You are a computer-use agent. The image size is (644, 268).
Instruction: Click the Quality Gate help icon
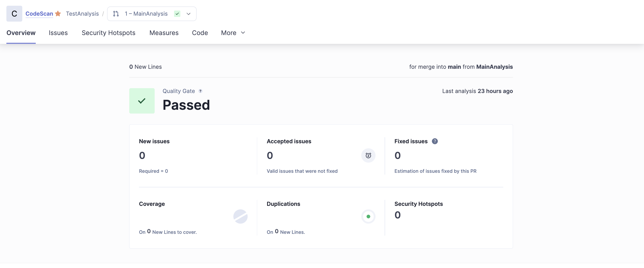pos(200,91)
